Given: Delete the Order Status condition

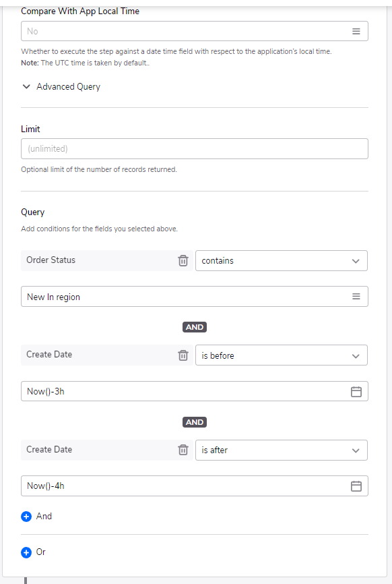Looking at the screenshot, I should tap(183, 261).
